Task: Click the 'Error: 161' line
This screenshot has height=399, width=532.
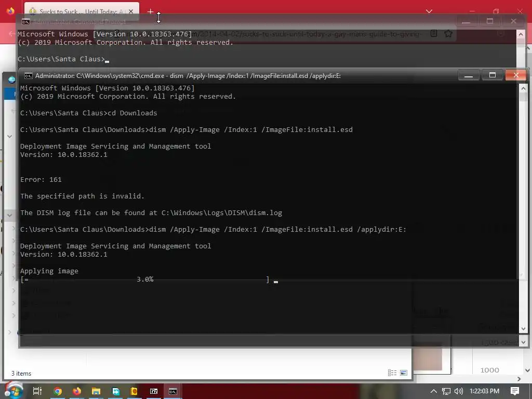Action: point(41,179)
